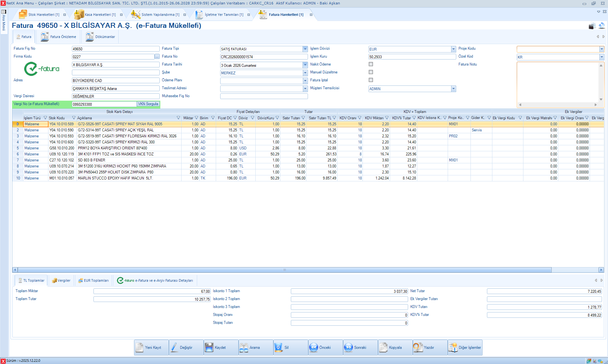Click the Kaydet floppy disk icon
Screen dimensions: 608x364
pyautogui.click(x=209, y=348)
